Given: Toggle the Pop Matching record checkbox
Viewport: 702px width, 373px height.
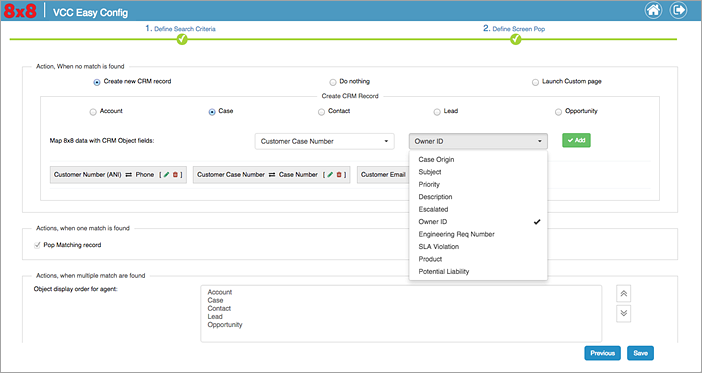Looking at the screenshot, I should point(37,245).
